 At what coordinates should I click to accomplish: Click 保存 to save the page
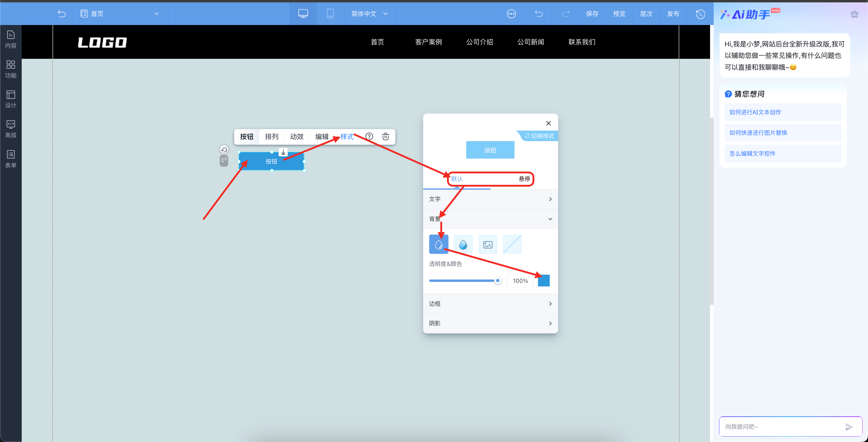(592, 14)
